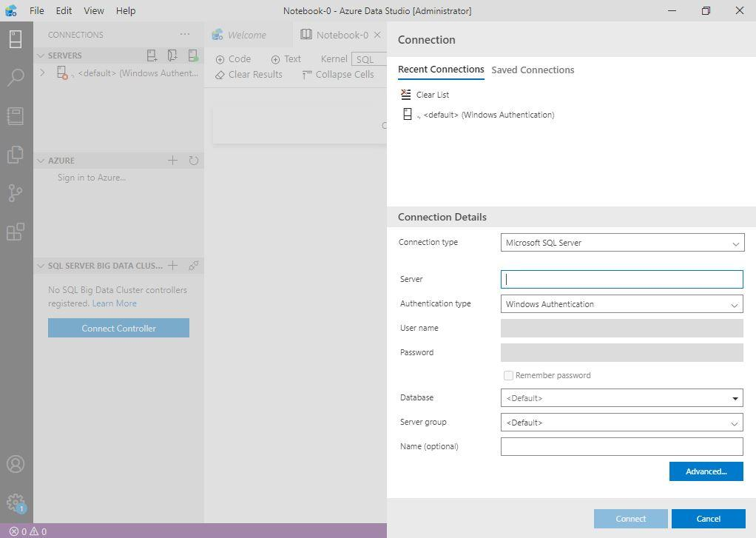Open the Learn More link
This screenshot has width=756, height=538.
click(114, 303)
